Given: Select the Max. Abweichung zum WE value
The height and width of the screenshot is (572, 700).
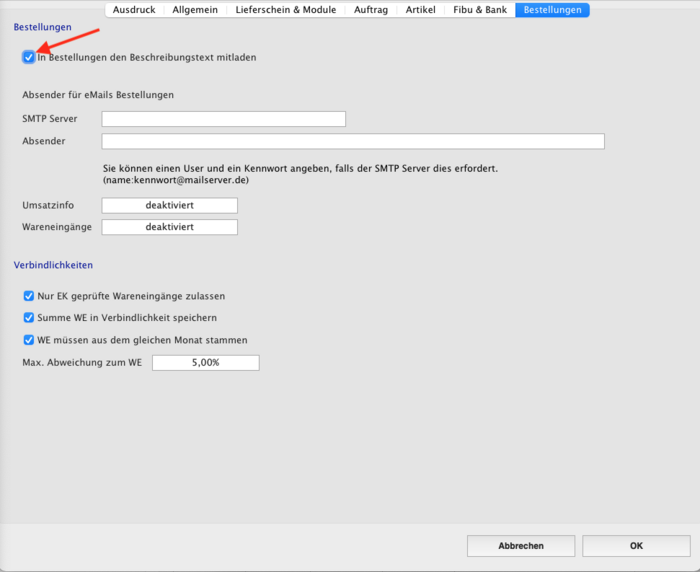Looking at the screenshot, I should [205, 363].
